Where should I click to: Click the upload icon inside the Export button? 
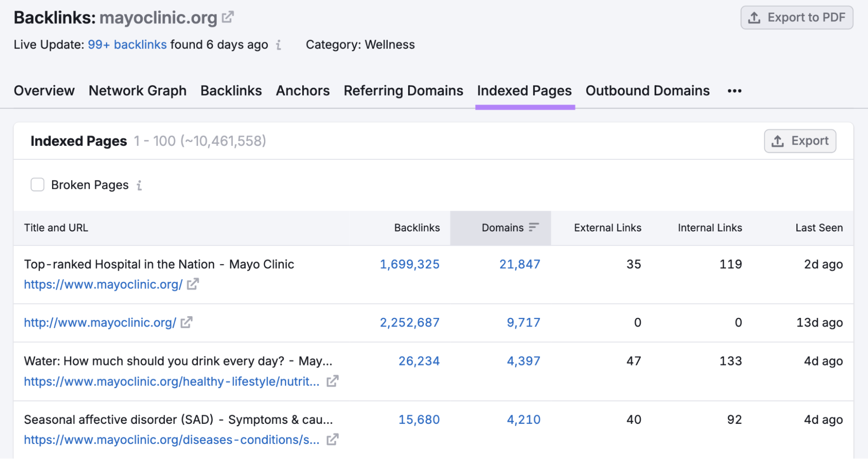coord(777,141)
